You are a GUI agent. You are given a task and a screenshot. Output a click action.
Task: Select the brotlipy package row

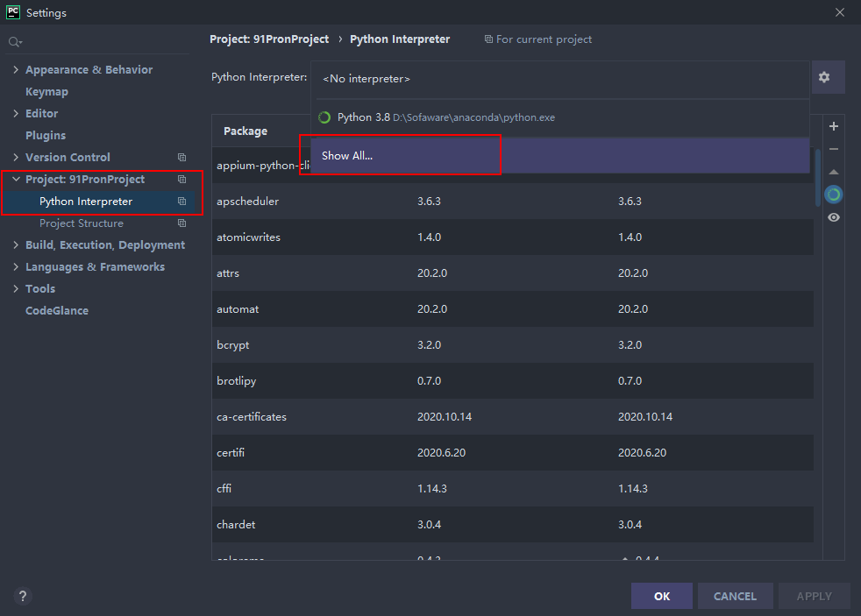512,380
